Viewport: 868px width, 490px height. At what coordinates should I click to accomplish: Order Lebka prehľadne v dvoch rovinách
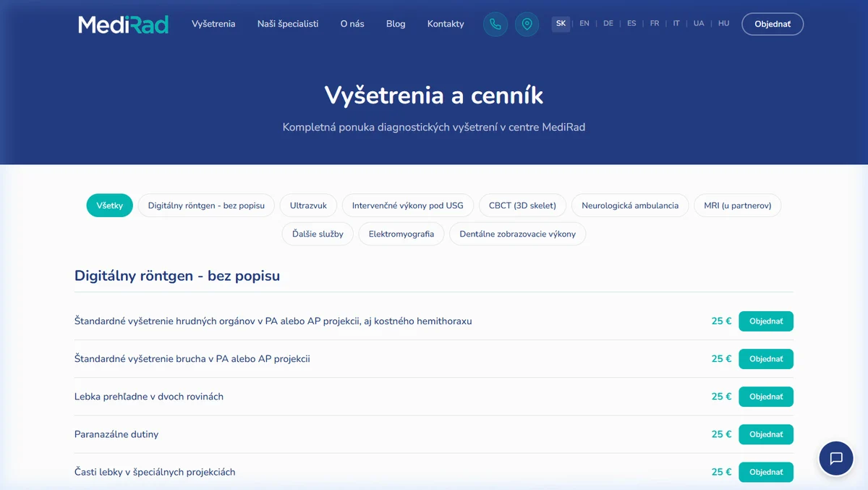click(766, 397)
